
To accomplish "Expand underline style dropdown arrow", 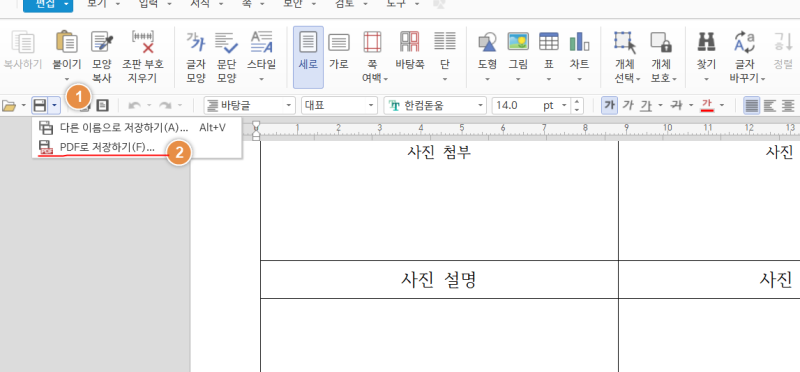I will pos(660,106).
